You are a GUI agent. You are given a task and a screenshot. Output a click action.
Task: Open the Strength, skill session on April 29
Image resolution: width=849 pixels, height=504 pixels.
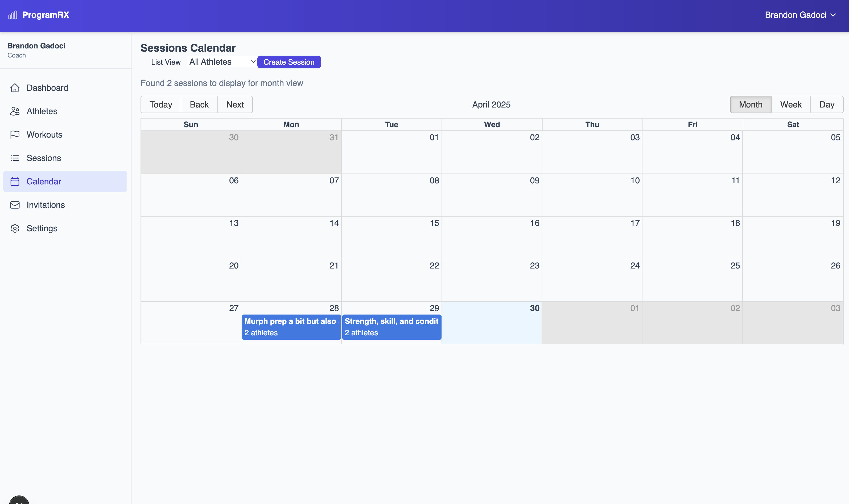[x=391, y=327]
